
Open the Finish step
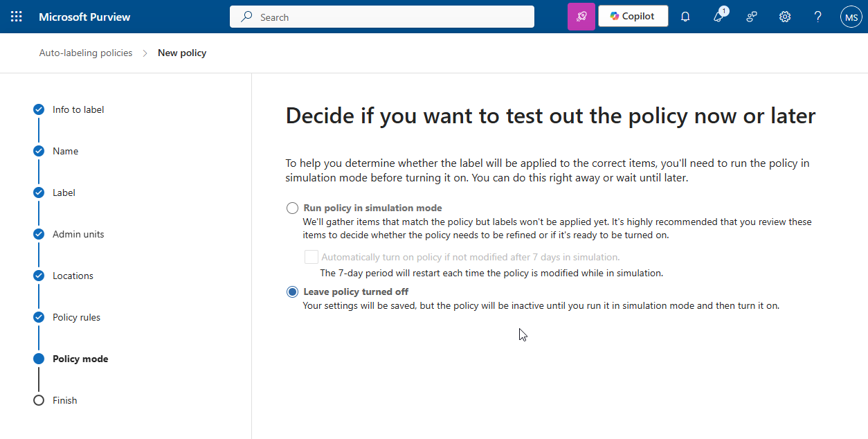coord(65,400)
